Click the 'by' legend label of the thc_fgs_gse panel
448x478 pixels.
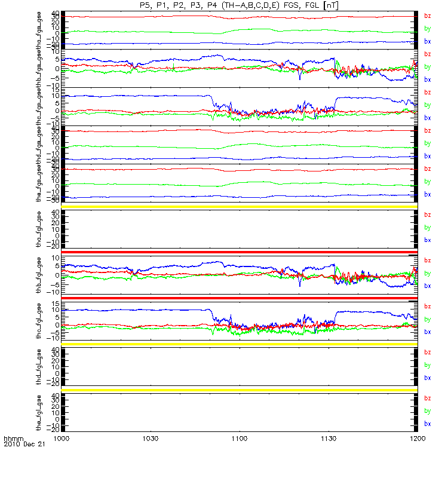point(427,105)
